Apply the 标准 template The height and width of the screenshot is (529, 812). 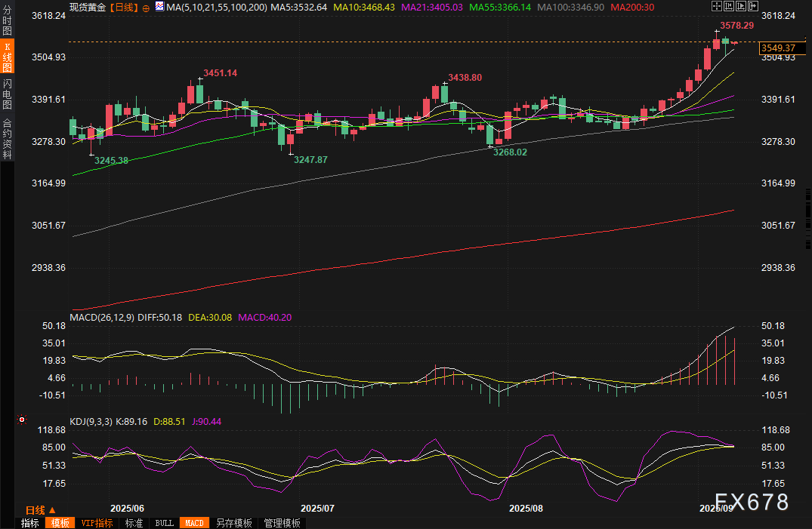134,523
